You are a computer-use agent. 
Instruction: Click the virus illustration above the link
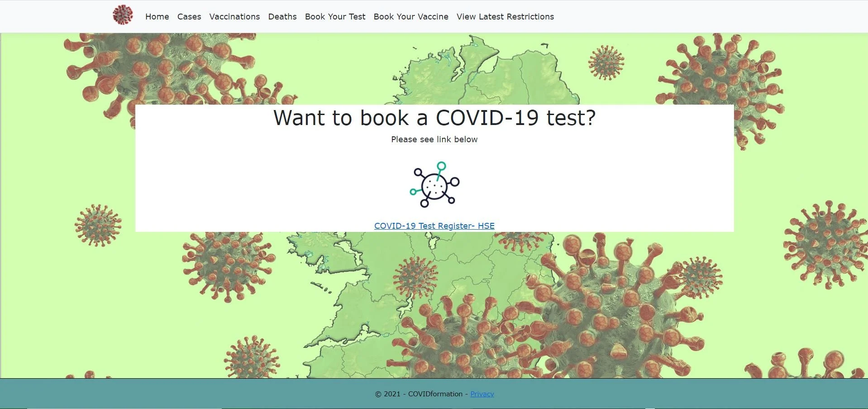tap(434, 184)
